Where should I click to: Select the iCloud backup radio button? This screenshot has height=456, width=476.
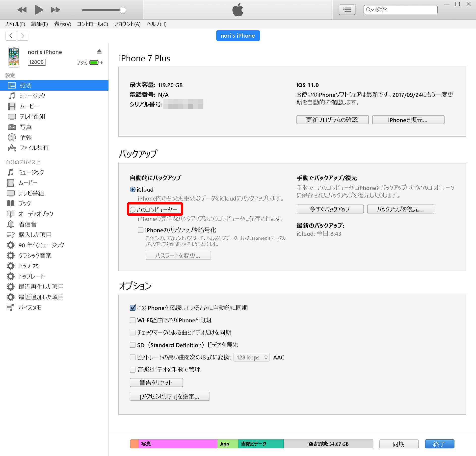coord(133,190)
